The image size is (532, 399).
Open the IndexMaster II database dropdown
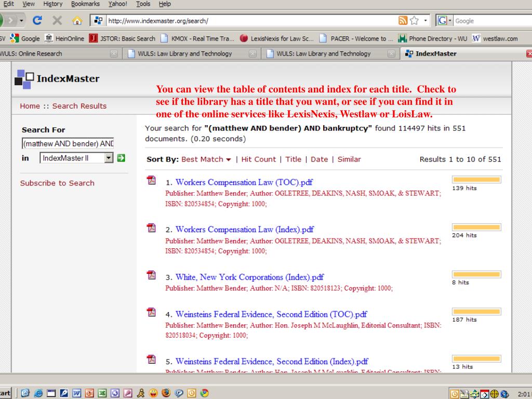[109, 158]
